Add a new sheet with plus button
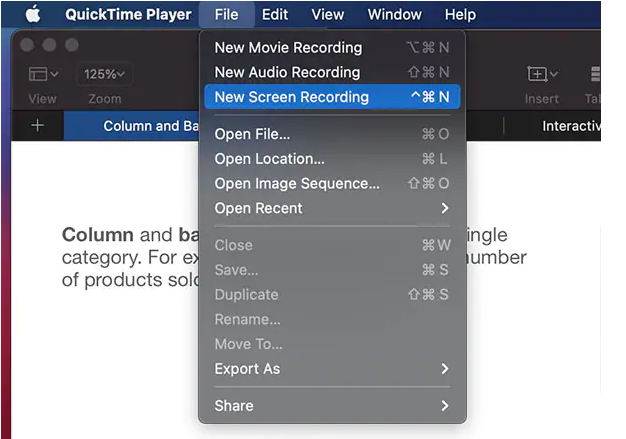This screenshot has height=439, width=626. pyautogui.click(x=38, y=125)
